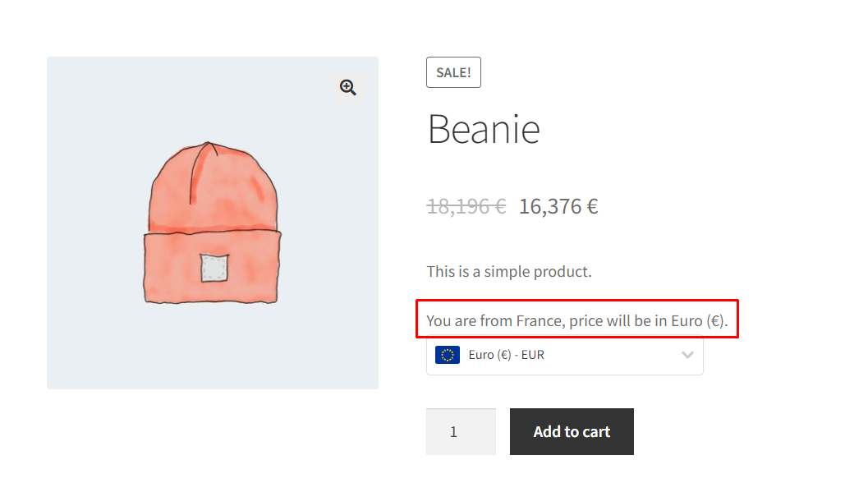Click the sale price 16,376 €
This screenshot has width=868, height=483.
tap(558, 206)
